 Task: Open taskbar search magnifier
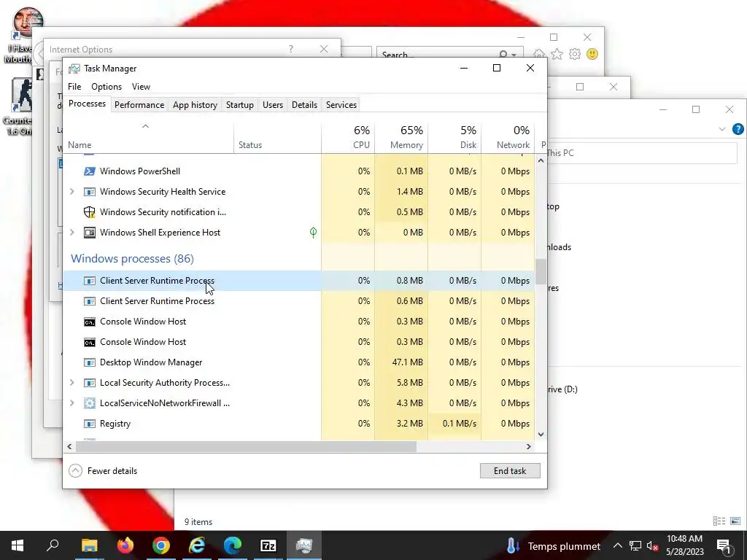(x=53, y=545)
